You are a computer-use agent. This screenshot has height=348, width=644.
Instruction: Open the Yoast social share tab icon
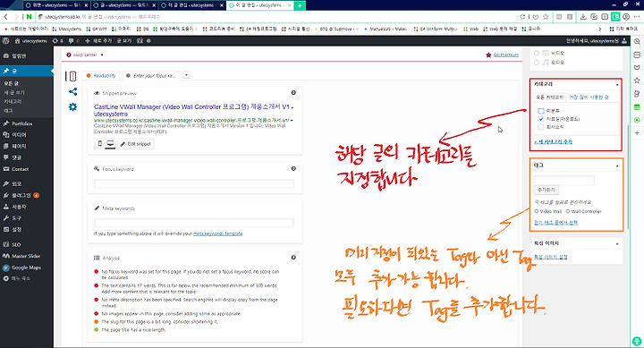tap(72, 91)
